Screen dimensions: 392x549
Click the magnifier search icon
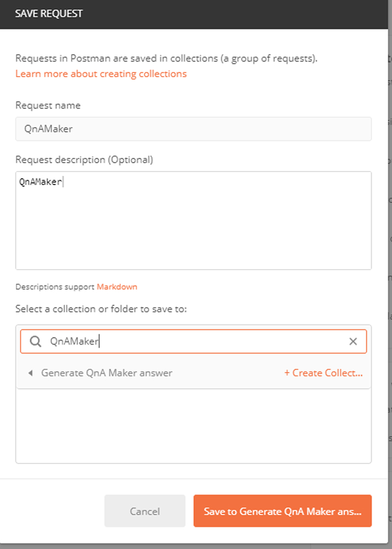pos(35,341)
